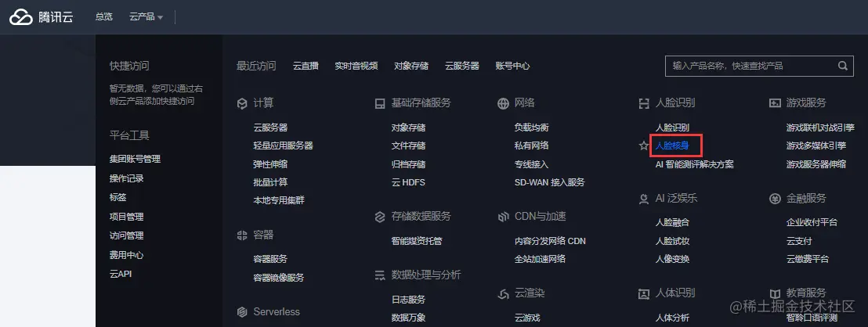Open 本地专用集群 product
Screen dimensions: 868x327
pyautogui.click(x=278, y=200)
